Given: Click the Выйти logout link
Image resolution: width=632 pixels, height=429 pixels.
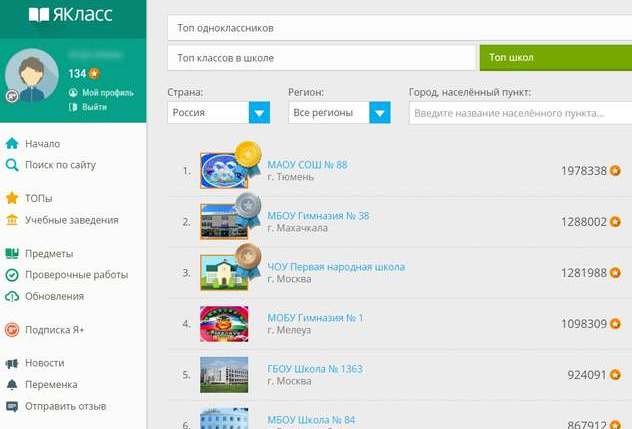Looking at the screenshot, I should coord(94,107).
